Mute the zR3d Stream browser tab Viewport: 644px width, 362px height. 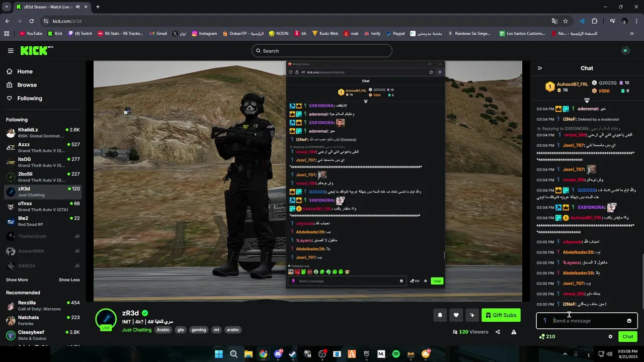click(77, 7)
